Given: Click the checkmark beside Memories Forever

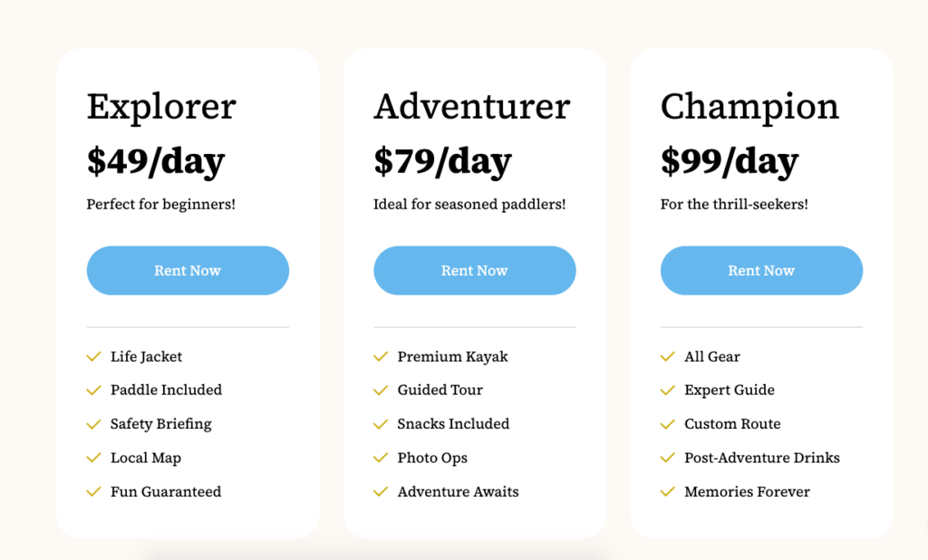Looking at the screenshot, I should coord(668,491).
